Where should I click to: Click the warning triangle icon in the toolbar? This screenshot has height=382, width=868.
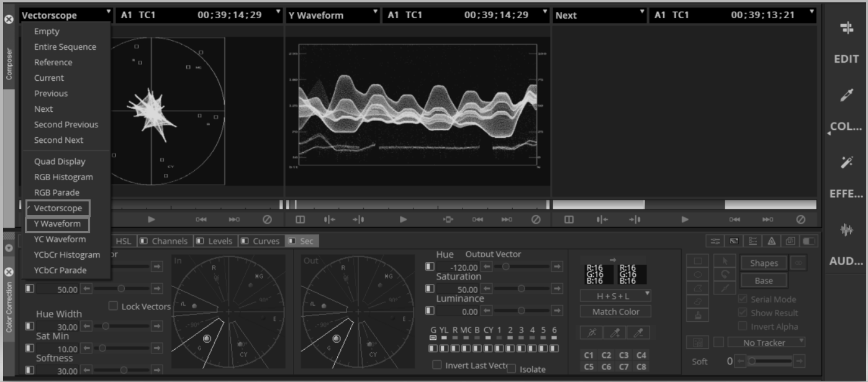coord(772,241)
